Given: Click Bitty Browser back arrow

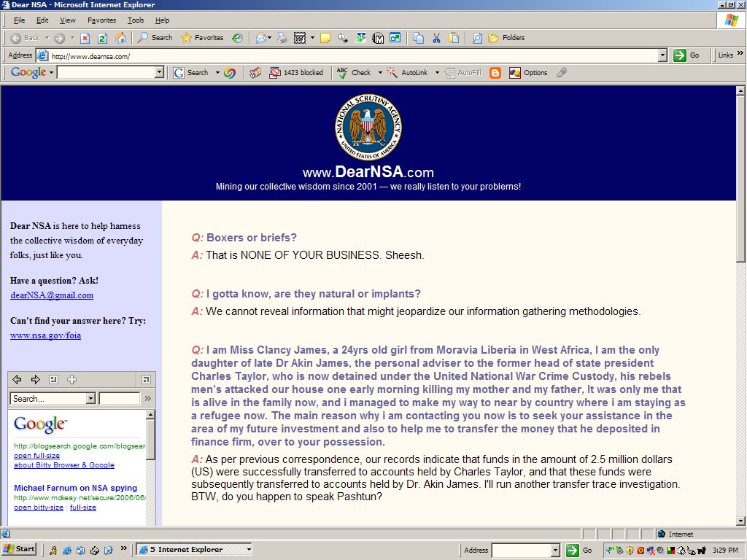Looking at the screenshot, I should [x=18, y=379].
